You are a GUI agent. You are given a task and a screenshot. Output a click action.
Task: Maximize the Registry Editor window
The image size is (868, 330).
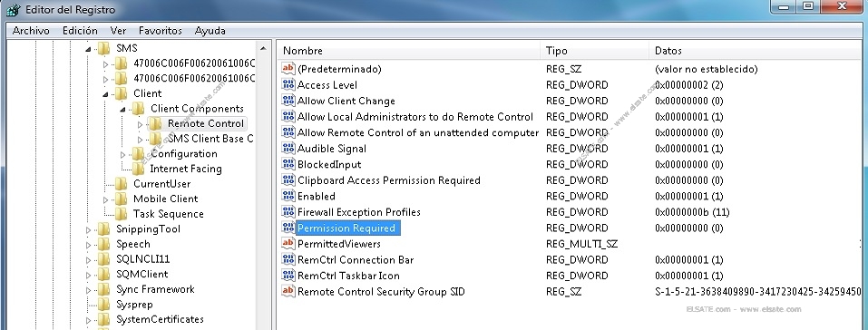click(x=808, y=7)
